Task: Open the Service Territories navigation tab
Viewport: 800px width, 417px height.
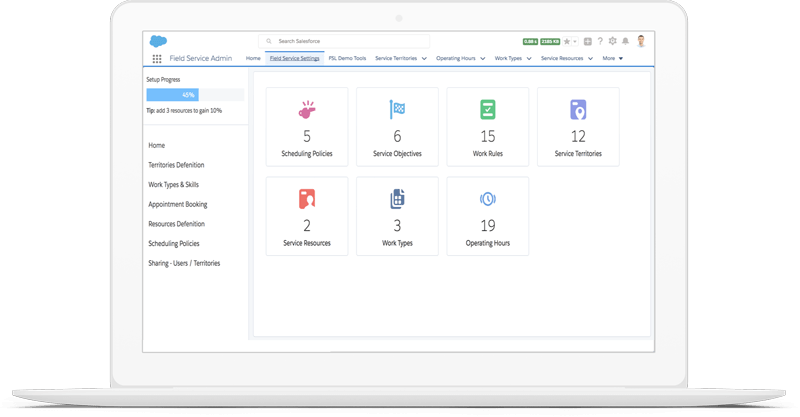Action: (x=396, y=59)
